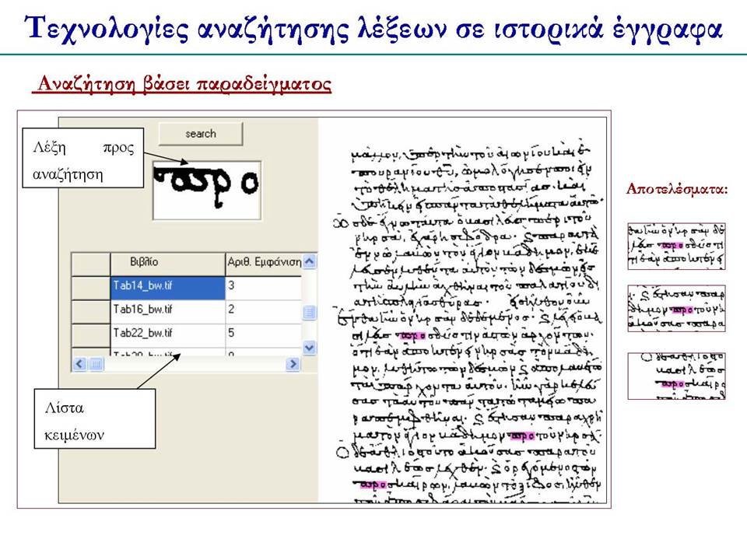
Task: Click occurrence count 5 for Tab22_bw.tif
Action: click(264, 334)
